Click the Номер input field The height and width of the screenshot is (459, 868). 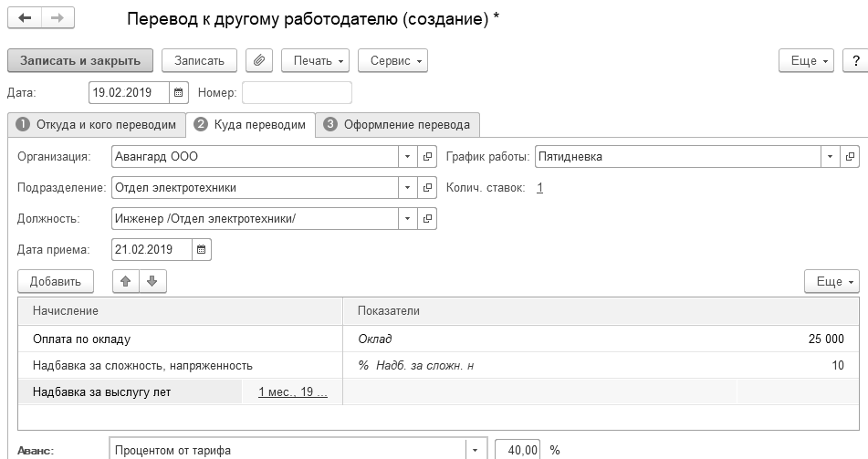[297, 92]
